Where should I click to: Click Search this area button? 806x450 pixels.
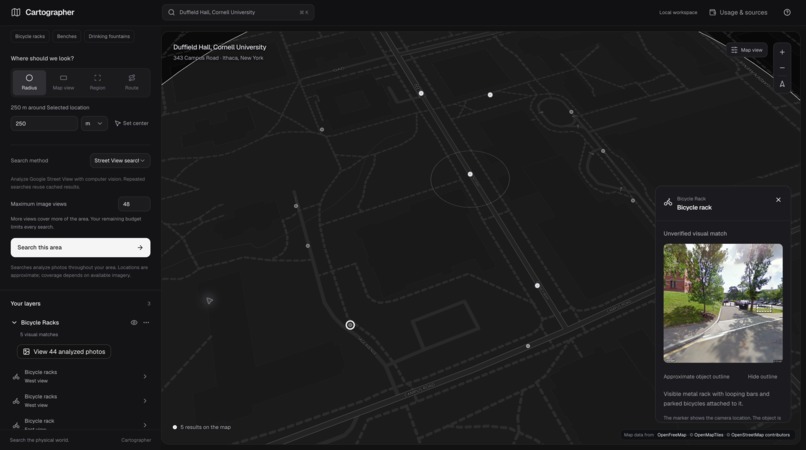point(81,247)
